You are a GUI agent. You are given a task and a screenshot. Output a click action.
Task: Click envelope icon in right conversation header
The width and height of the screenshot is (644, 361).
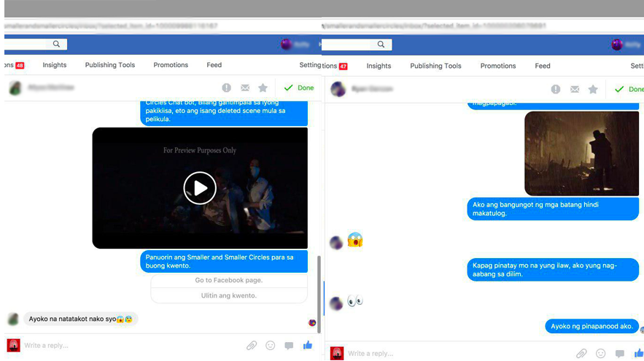(x=575, y=89)
